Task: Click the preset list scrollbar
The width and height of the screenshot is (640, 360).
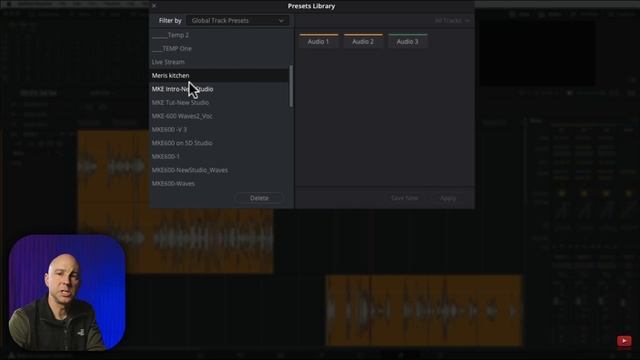Action: 291,86
